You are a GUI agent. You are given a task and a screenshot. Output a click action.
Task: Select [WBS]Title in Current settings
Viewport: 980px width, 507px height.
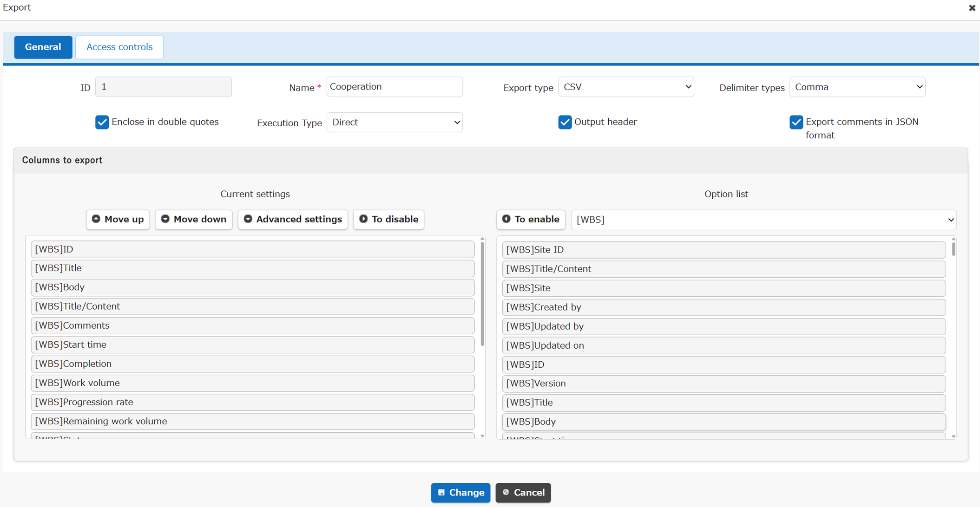(x=253, y=268)
